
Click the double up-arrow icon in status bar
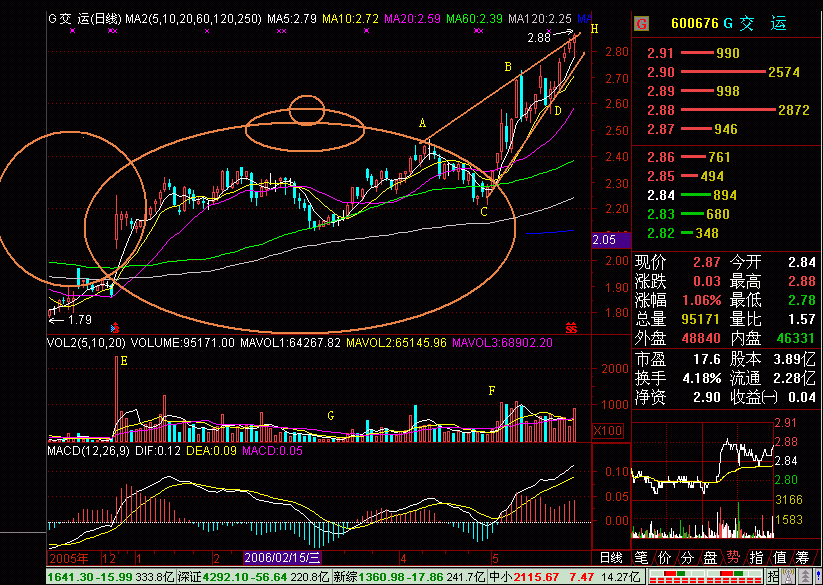[x=805, y=577]
